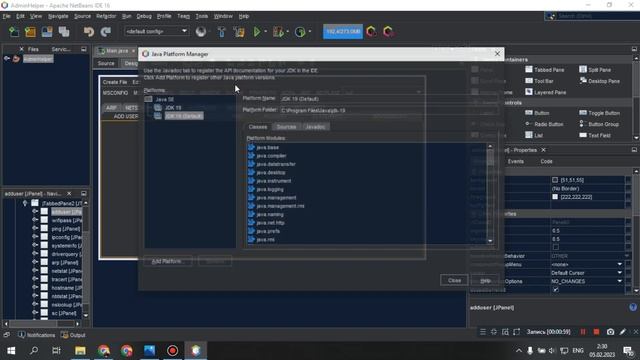Add Tabbed Pane from the palette
This screenshot has height=360, width=640.
click(x=544, y=70)
